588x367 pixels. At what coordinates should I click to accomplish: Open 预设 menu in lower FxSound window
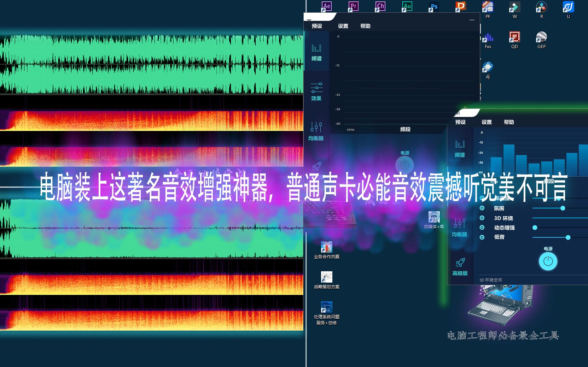point(460,122)
